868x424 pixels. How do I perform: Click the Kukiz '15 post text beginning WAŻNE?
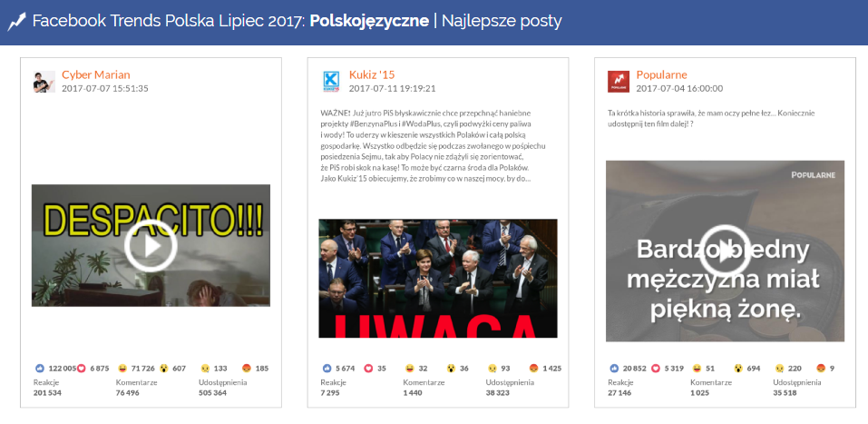[434, 146]
